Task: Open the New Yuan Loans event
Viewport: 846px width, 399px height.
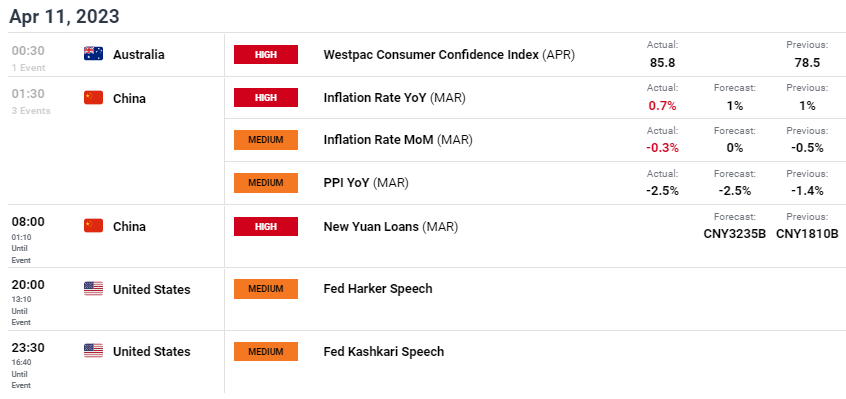Action: click(x=391, y=226)
